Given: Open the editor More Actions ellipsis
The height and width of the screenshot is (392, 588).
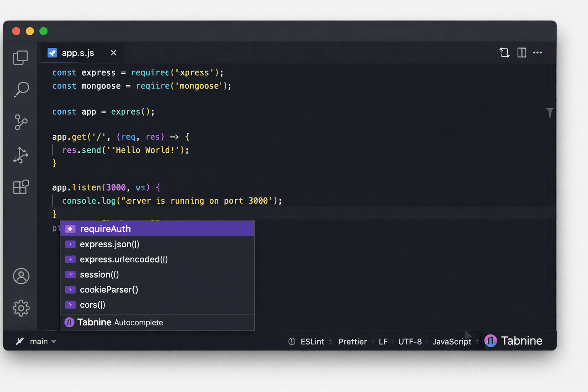Looking at the screenshot, I should click(x=537, y=52).
